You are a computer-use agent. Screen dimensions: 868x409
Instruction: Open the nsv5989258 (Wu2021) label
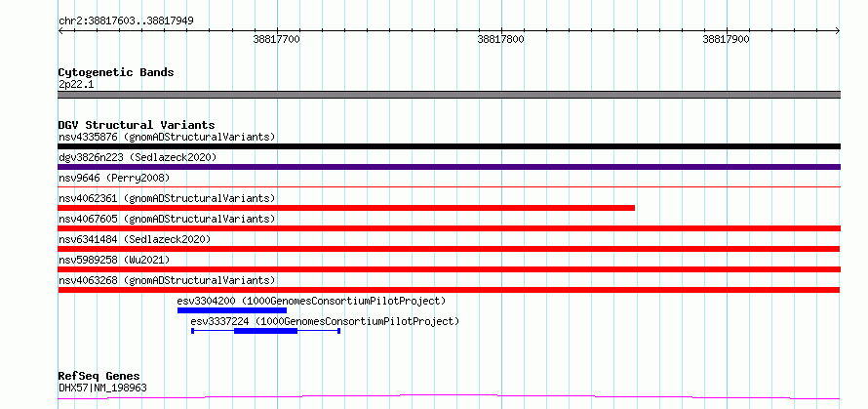tap(114, 260)
